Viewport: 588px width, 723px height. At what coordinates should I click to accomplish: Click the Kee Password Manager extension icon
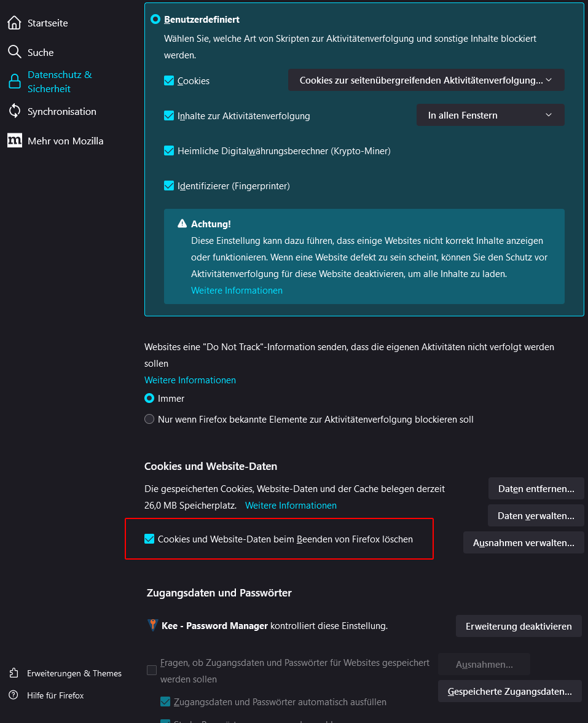click(153, 626)
